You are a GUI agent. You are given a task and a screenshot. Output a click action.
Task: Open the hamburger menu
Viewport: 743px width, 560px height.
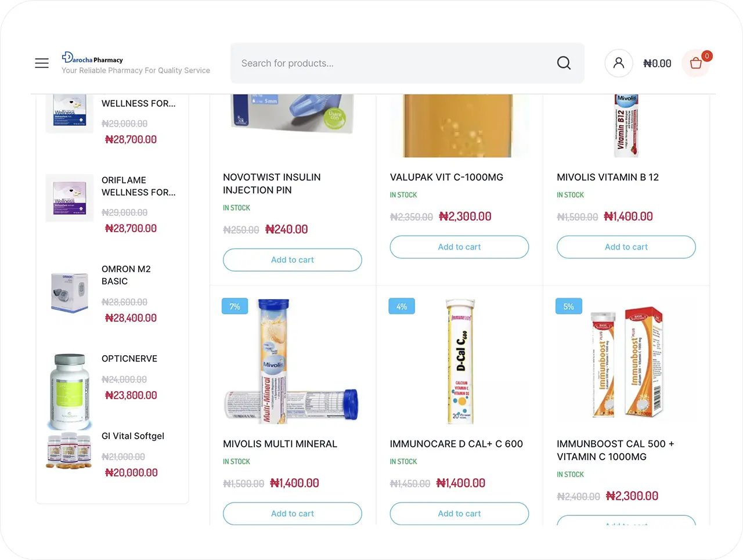[42, 63]
